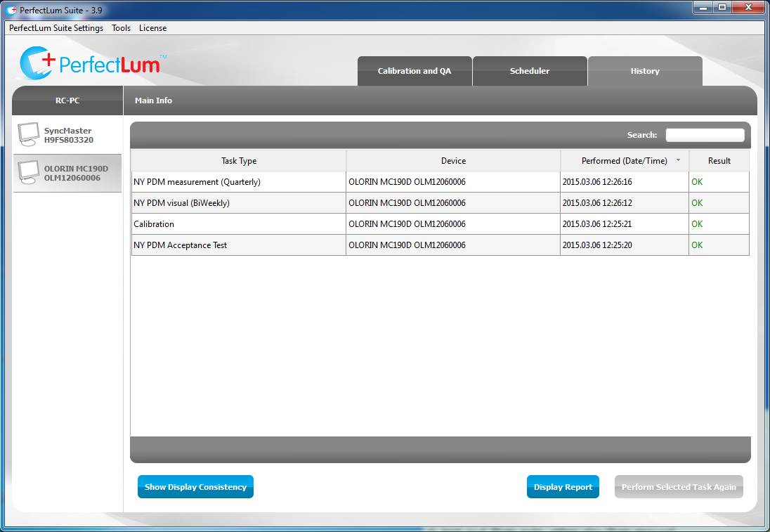Select NY PDM measurement (Quarterly) row

pos(440,182)
